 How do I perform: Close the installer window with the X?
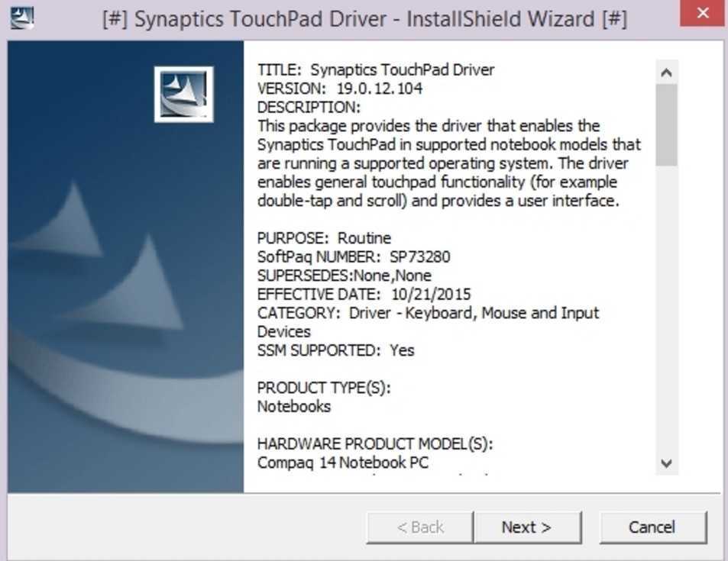(703, 13)
